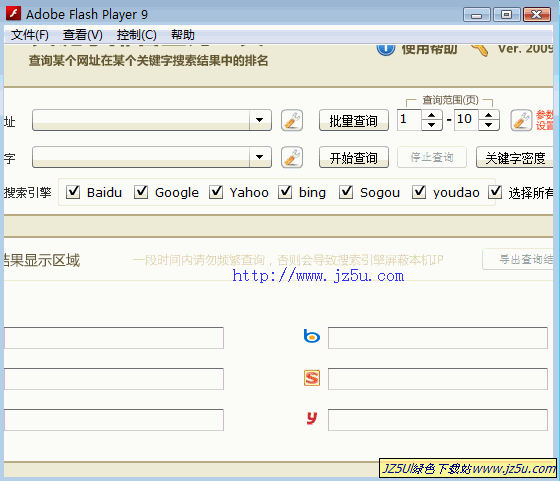Maximize the Flash Player window
This screenshot has height=481, width=560.
[x=506, y=15]
